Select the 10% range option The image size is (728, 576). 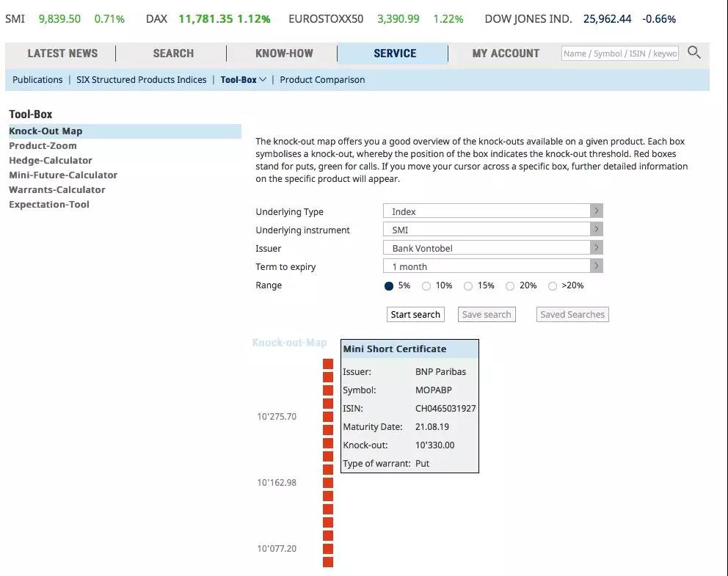(426, 286)
